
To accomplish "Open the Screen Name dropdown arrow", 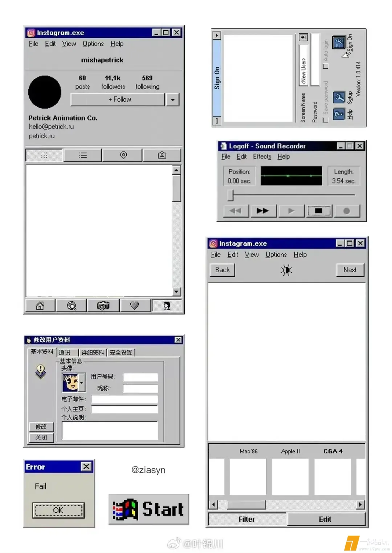I will [x=303, y=37].
